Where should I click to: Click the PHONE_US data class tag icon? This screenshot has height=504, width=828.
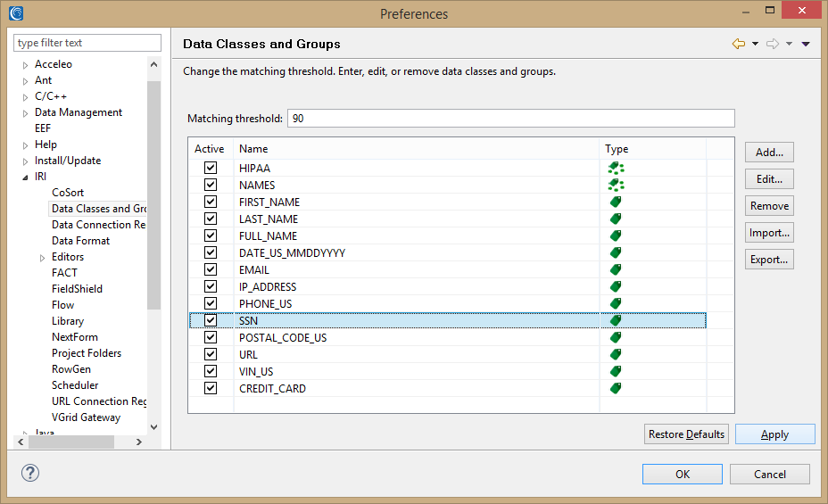click(x=615, y=303)
